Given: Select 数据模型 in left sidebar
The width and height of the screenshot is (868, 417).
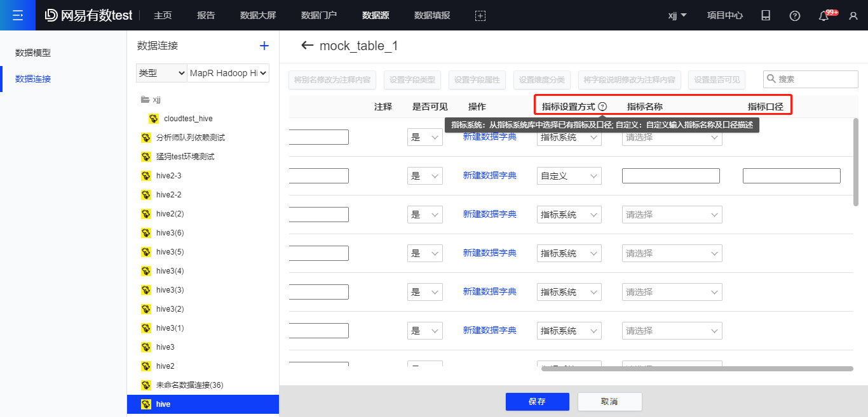Looking at the screenshot, I should tap(33, 53).
